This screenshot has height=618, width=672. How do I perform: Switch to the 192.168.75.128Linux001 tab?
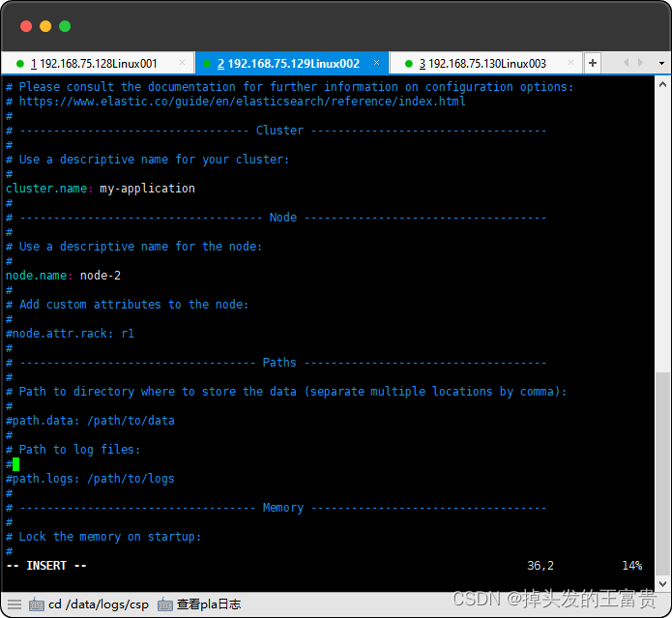coord(98,64)
